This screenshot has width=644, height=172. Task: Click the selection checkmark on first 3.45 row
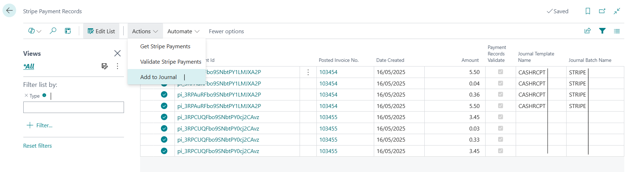164,117
